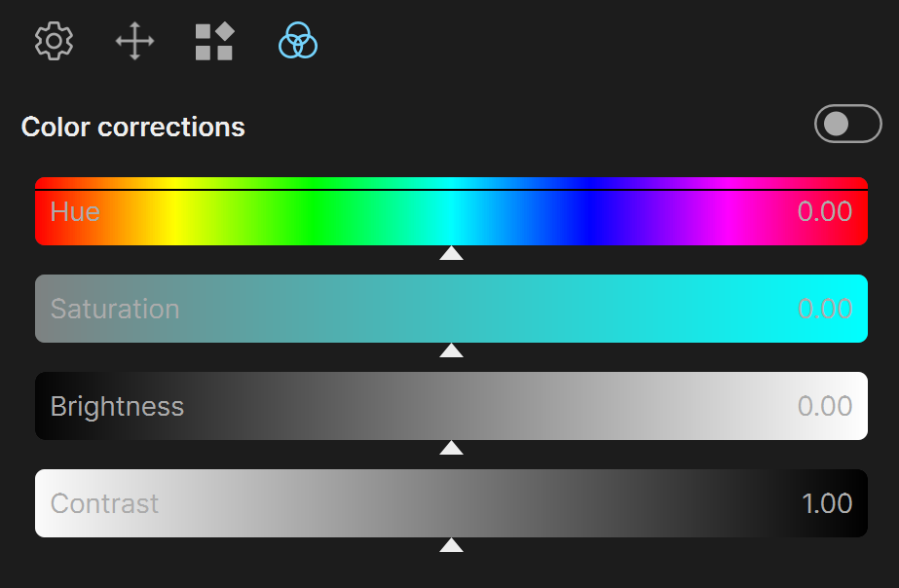Open the shapes and diamond components icon
Image resolution: width=899 pixels, height=588 pixels.
[x=214, y=41]
